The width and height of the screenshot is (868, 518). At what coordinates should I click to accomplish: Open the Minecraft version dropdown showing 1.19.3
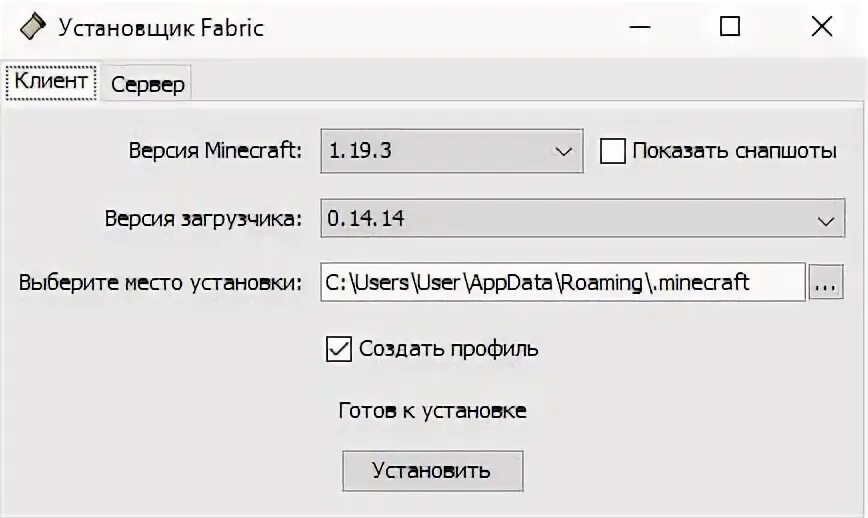click(451, 151)
